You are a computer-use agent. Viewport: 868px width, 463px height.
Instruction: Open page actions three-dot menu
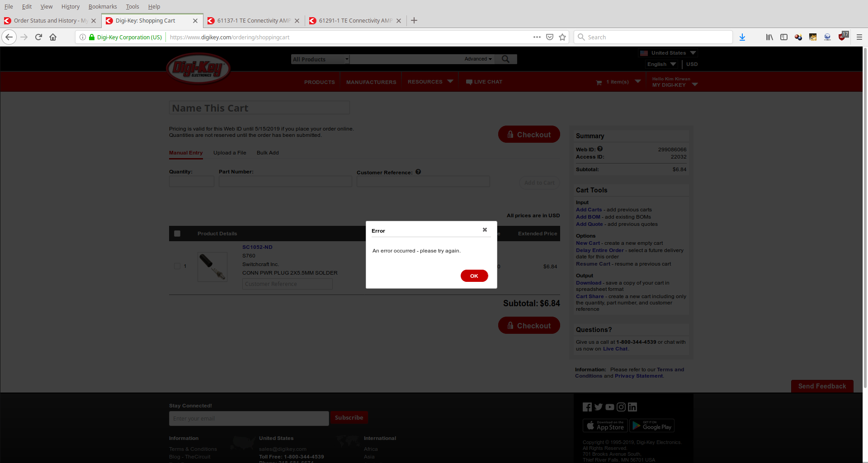[x=537, y=37]
